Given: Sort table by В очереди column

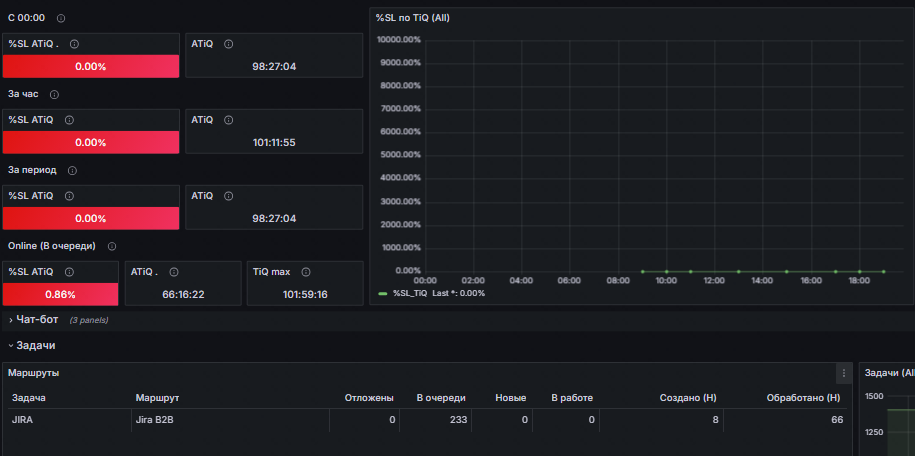Looking at the screenshot, I should 441,398.
